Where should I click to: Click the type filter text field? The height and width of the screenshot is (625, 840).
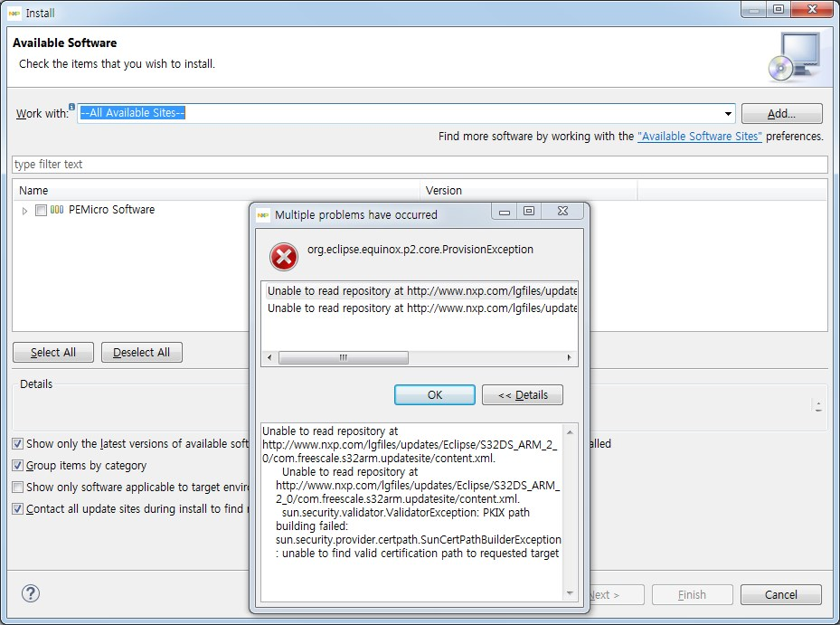[x=420, y=165]
